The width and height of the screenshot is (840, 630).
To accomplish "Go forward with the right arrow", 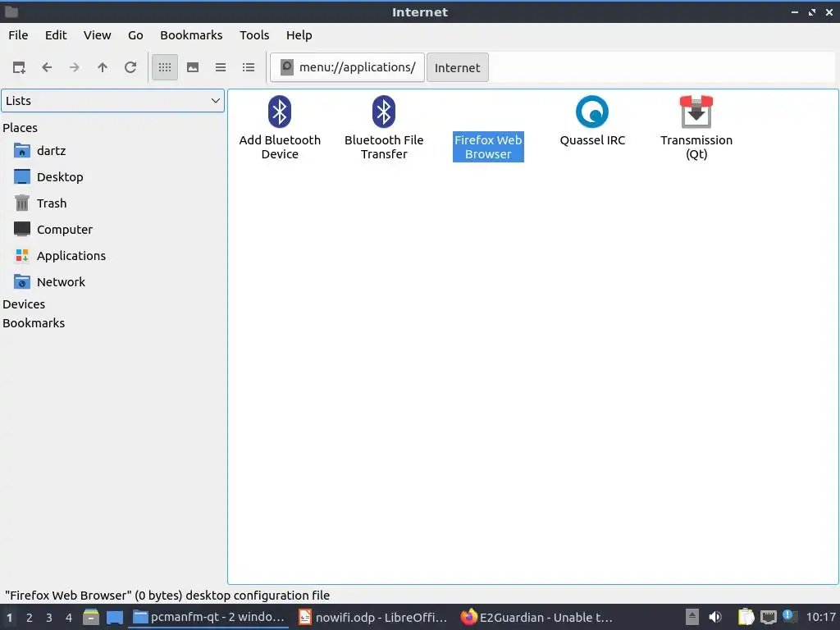I will click(x=75, y=67).
